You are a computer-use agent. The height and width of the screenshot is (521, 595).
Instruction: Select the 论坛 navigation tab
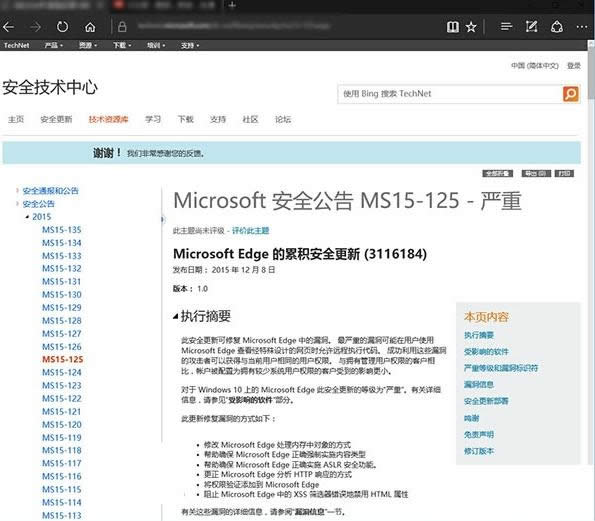pos(283,119)
